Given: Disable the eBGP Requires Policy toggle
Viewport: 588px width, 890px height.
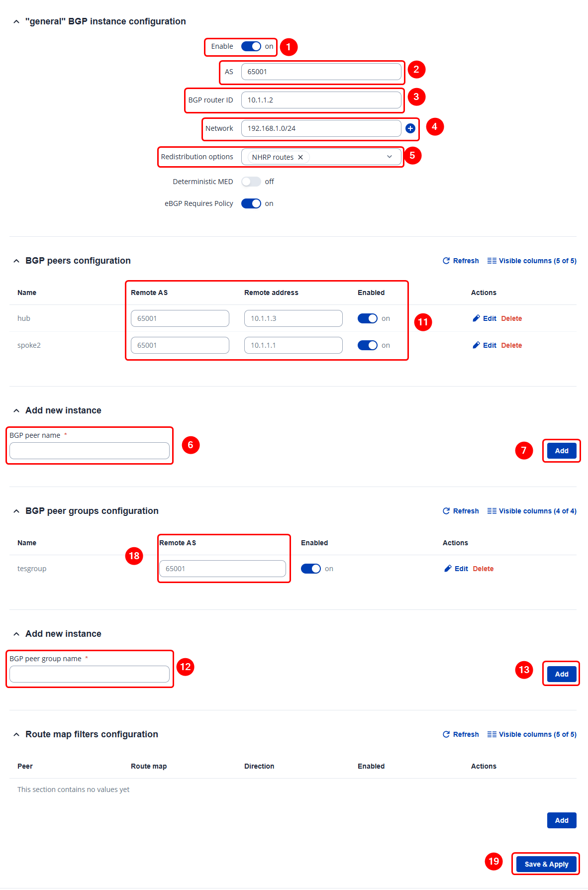Looking at the screenshot, I should pyautogui.click(x=251, y=203).
